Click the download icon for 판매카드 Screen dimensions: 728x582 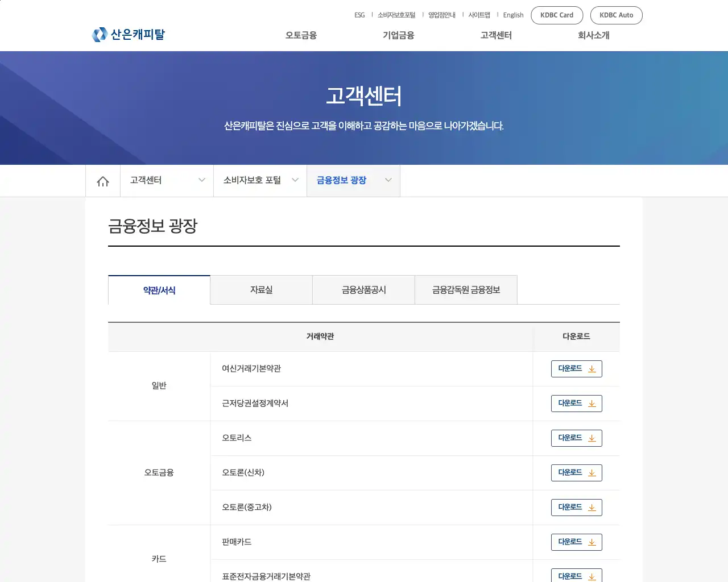(593, 542)
